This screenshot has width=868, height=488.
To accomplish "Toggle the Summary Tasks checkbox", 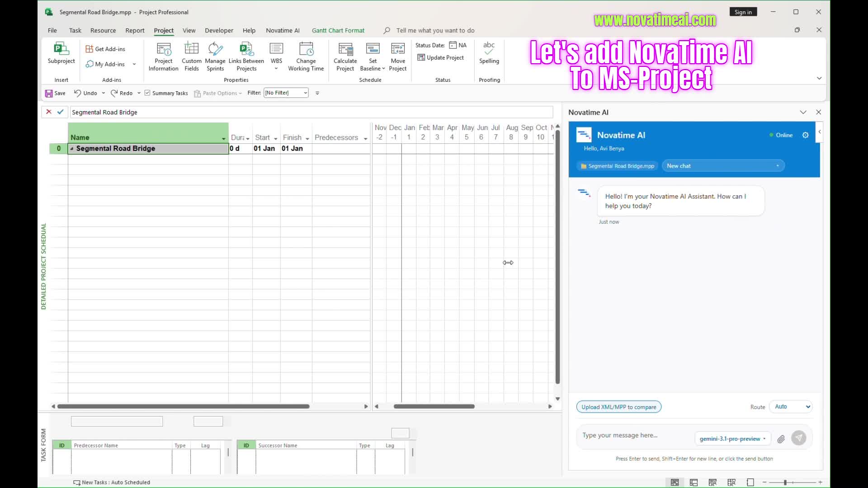I will click(x=147, y=93).
